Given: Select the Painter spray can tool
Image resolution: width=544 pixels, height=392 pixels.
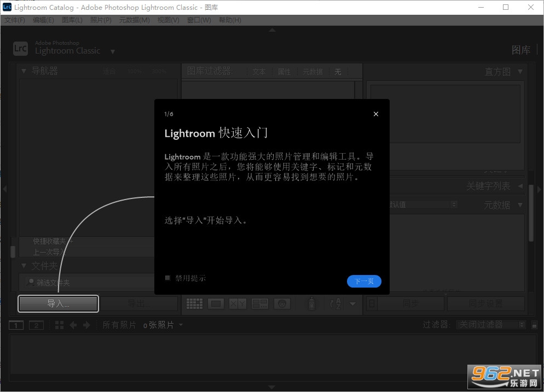Looking at the screenshot, I should [311, 303].
